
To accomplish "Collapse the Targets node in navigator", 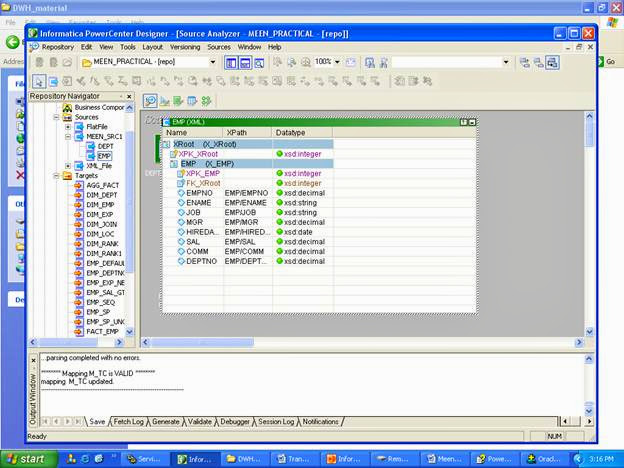I will click(x=56, y=176).
